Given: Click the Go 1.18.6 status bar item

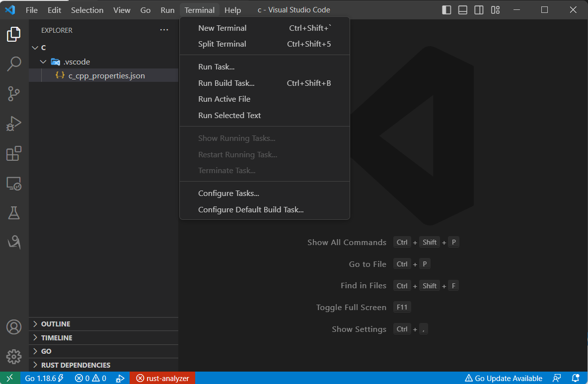Looking at the screenshot, I should [44, 378].
